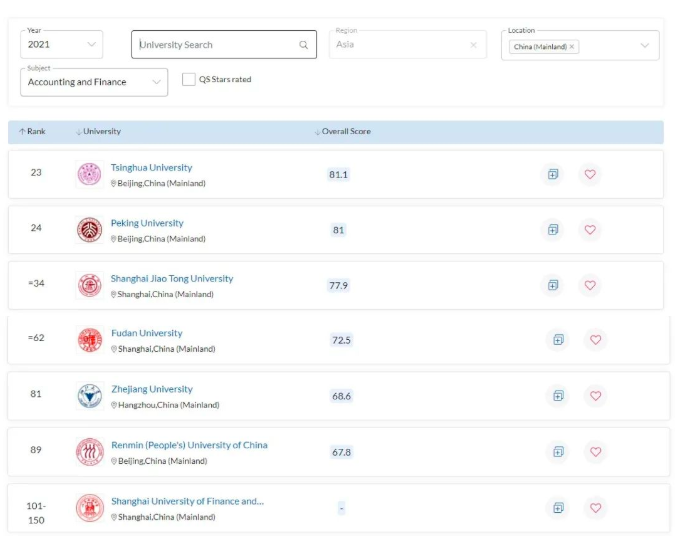Select Hangzhou, China (Mainland) location text
This screenshot has width=690, height=545.
(169, 405)
